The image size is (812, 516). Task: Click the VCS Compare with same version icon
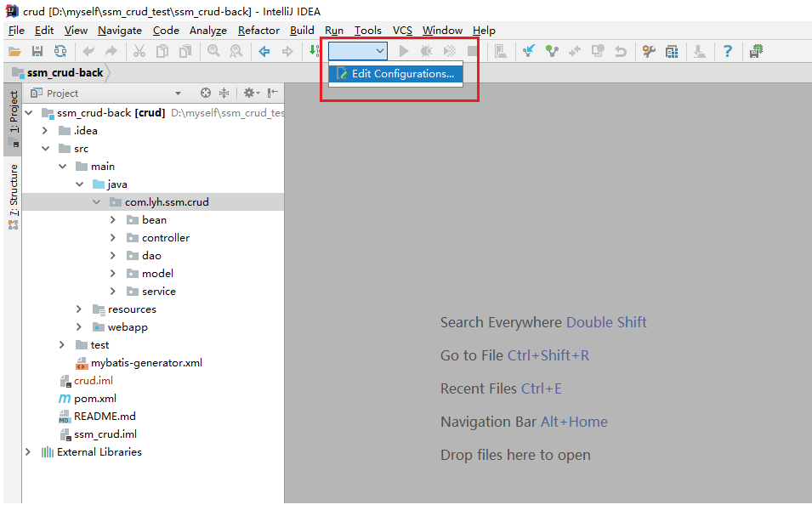point(575,51)
